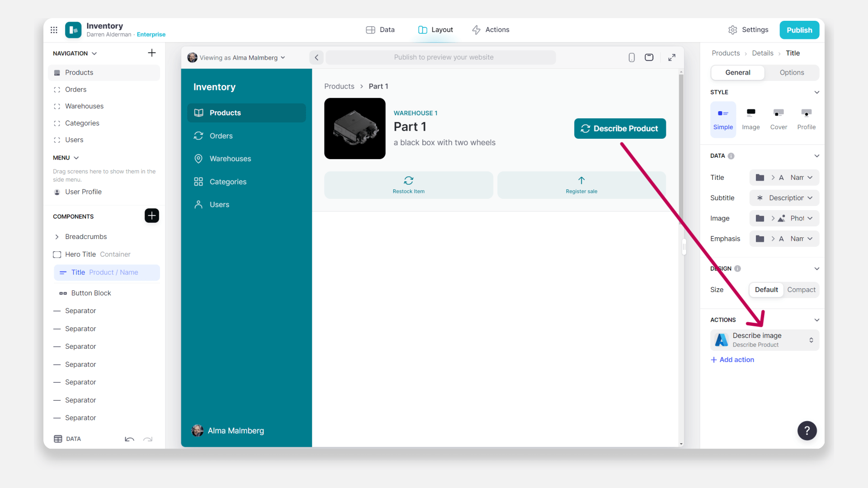The image size is (868, 488).
Task: Set size to Compact
Action: 801,290
